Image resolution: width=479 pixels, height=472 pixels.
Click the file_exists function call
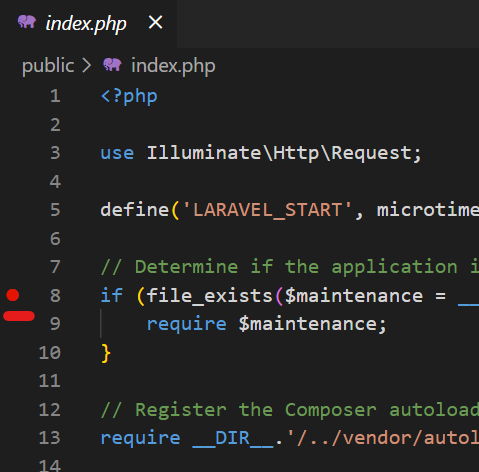pyautogui.click(x=209, y=296)
